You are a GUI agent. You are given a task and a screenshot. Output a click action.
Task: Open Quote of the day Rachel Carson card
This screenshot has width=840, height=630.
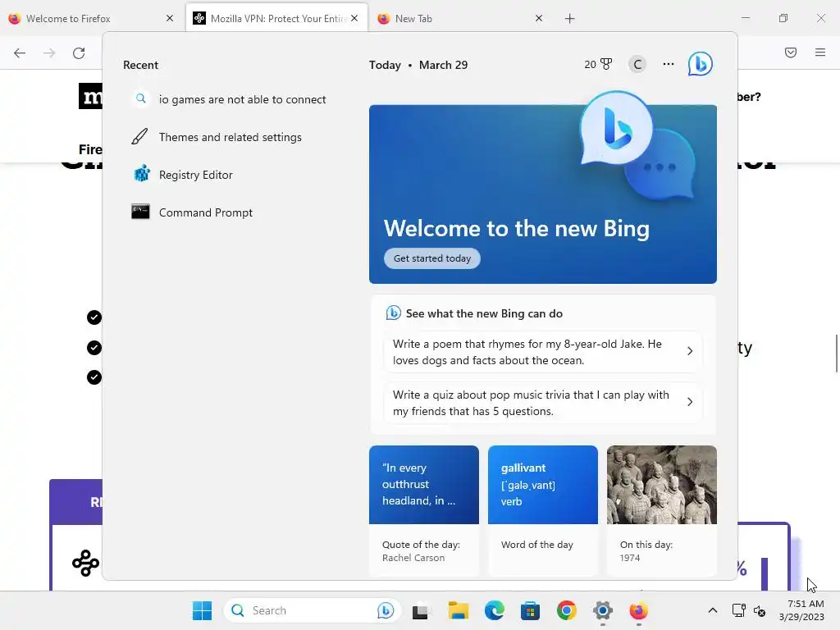point(424,510)
